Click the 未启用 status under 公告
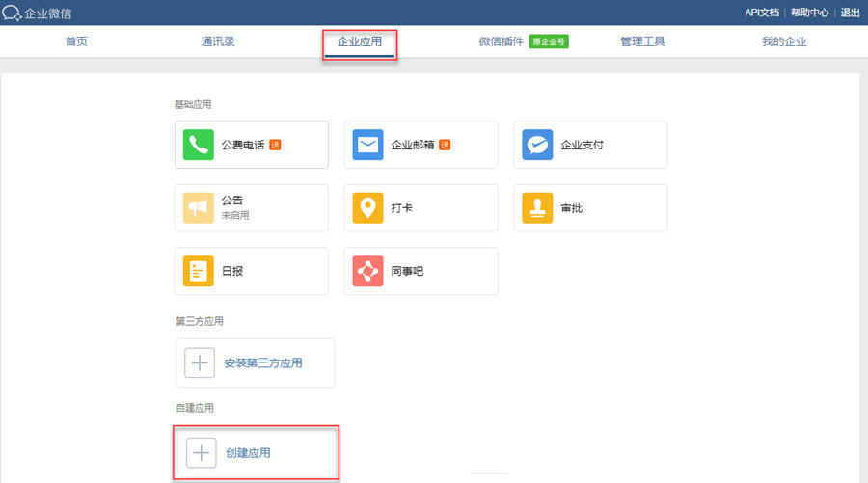The height and width of the screenshot is (483, 868). (235, 215)
